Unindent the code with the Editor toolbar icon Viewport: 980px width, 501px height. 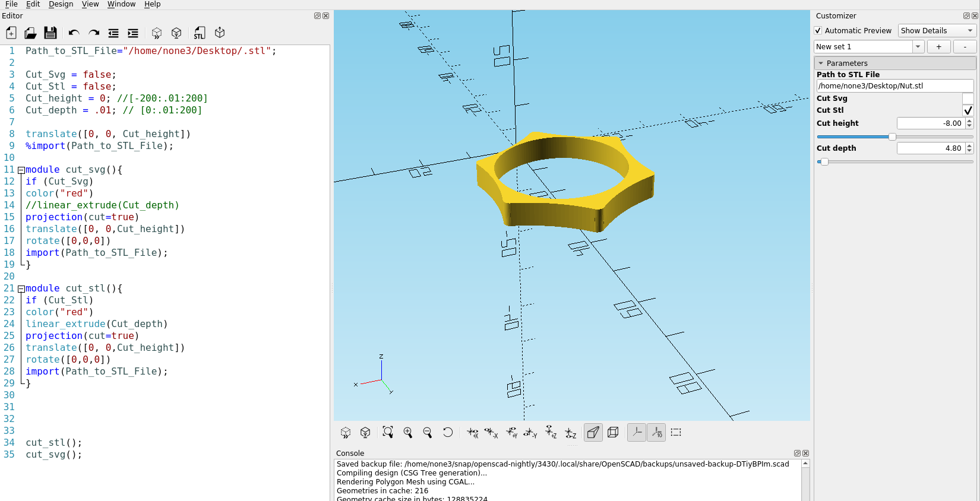tap(113, 33)
